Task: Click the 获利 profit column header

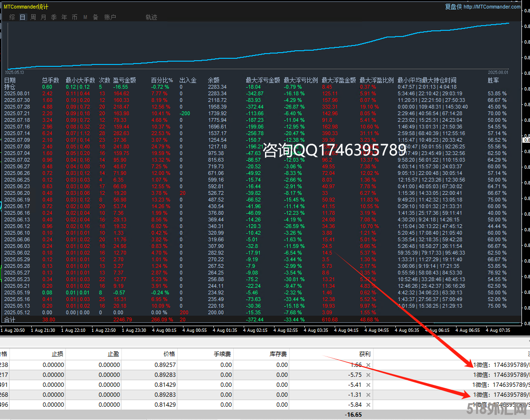Action: tap(364, 354)
